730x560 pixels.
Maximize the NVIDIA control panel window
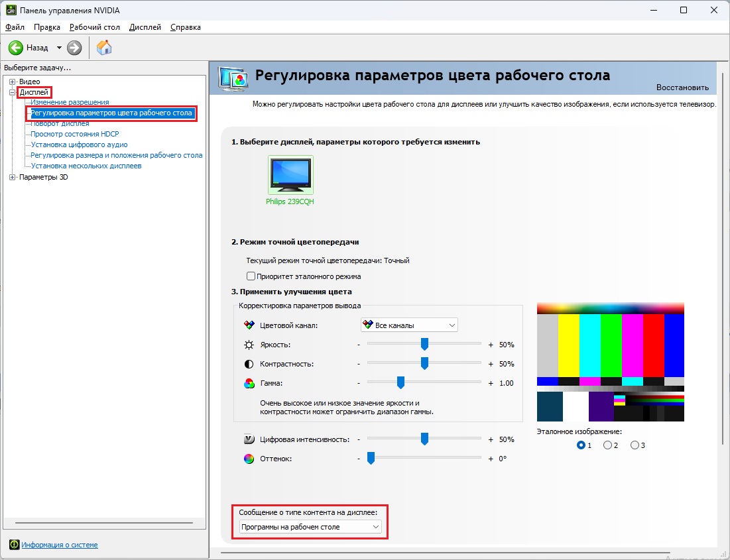pos(684,10)
